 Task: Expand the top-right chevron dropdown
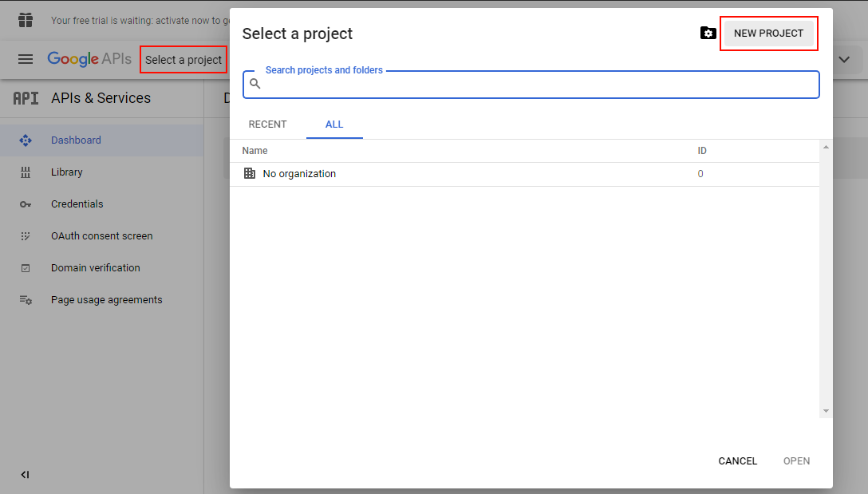(844, 60)
